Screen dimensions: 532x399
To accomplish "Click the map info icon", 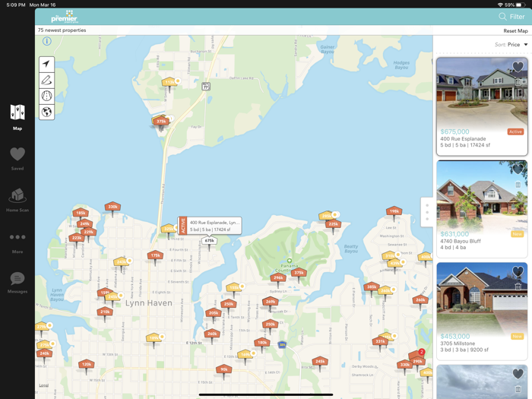I will [x=47, y=41].
